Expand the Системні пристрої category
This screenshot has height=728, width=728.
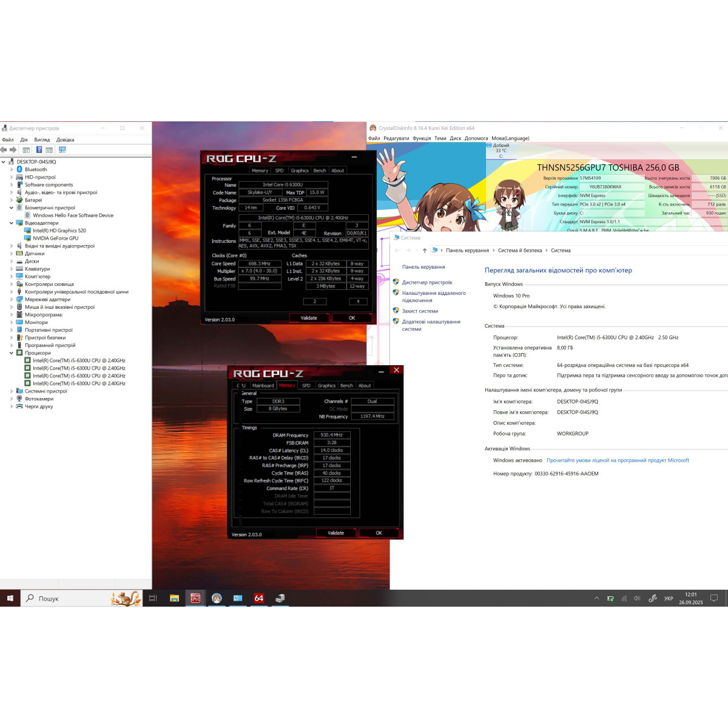[12, 391]
